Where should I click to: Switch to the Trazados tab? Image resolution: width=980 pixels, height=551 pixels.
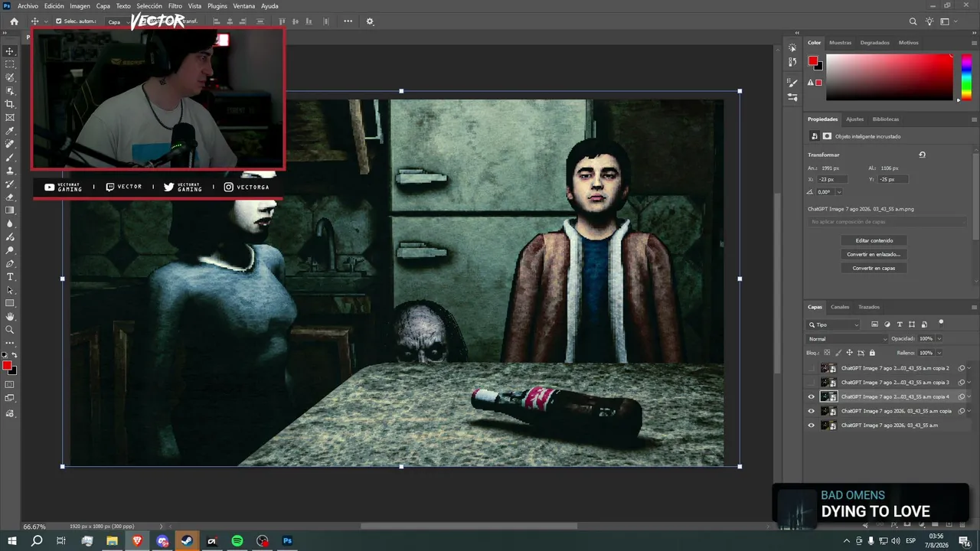(x=869, y=307)
